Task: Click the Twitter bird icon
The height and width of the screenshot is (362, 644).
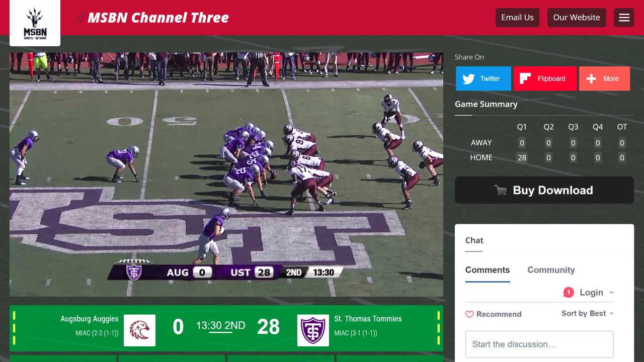Action: (x=468, y=79)
